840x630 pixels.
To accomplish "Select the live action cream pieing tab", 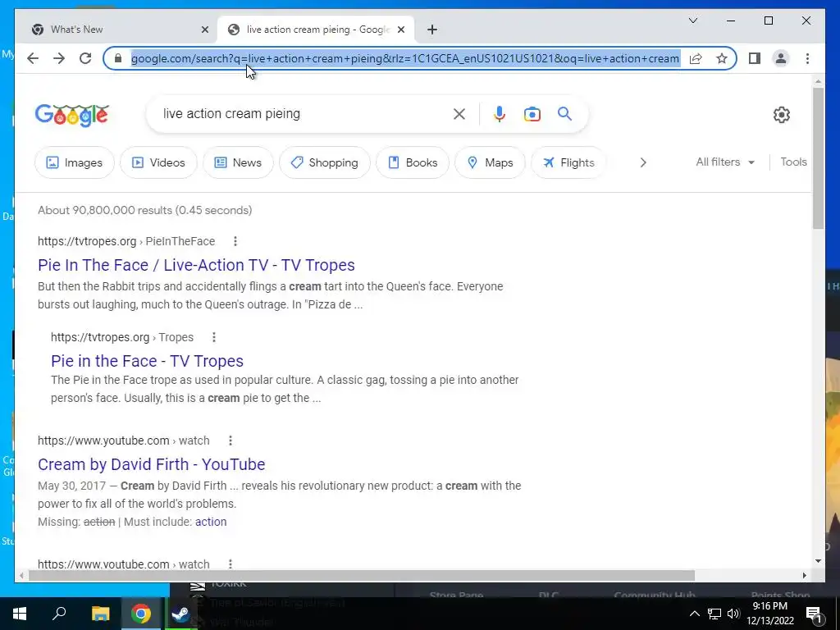I will (316, 30).
